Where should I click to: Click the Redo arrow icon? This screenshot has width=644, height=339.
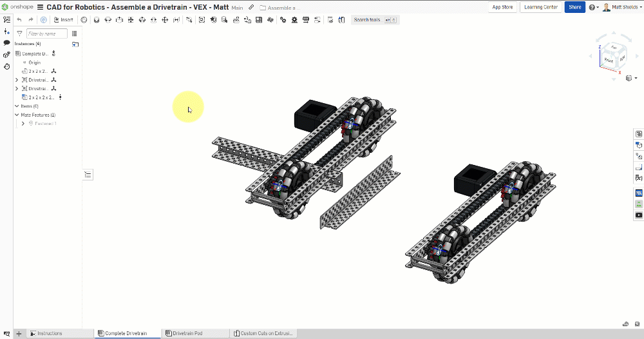[x=30, y=20]
